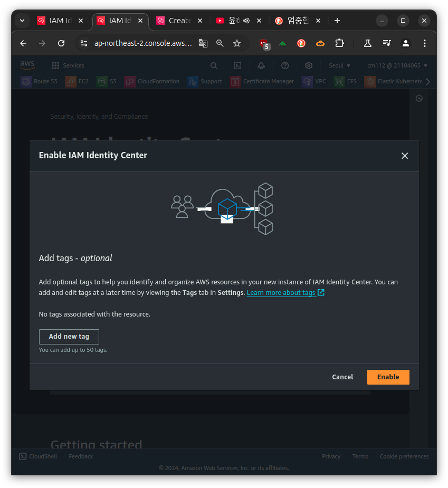Open Route 53 shortcut
This screenshot has height=488, width=448.
(x=39, y=82)
